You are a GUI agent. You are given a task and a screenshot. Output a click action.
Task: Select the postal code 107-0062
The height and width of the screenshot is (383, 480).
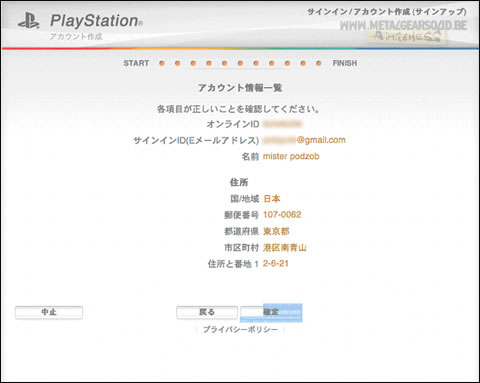pos(282,215)
